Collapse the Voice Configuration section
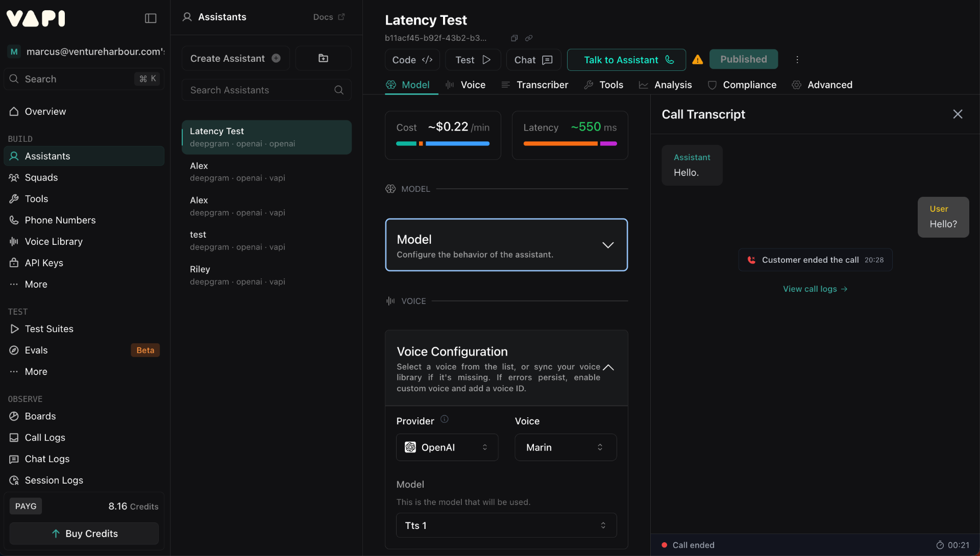The image size is (980, 556). 608,367
